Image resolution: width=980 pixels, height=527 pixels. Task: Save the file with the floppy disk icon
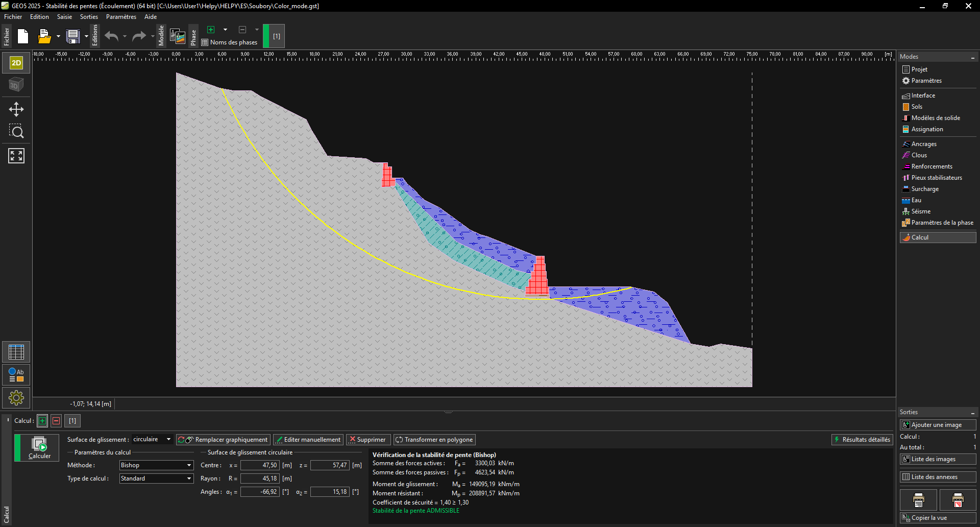point(73,36)
